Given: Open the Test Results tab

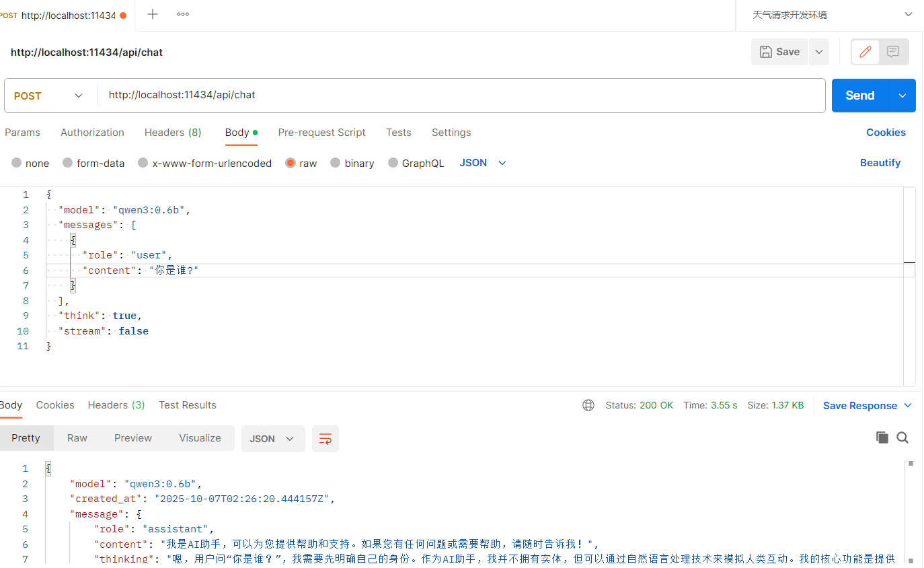Looking at the screenshot, I should (x=188, y=405).
